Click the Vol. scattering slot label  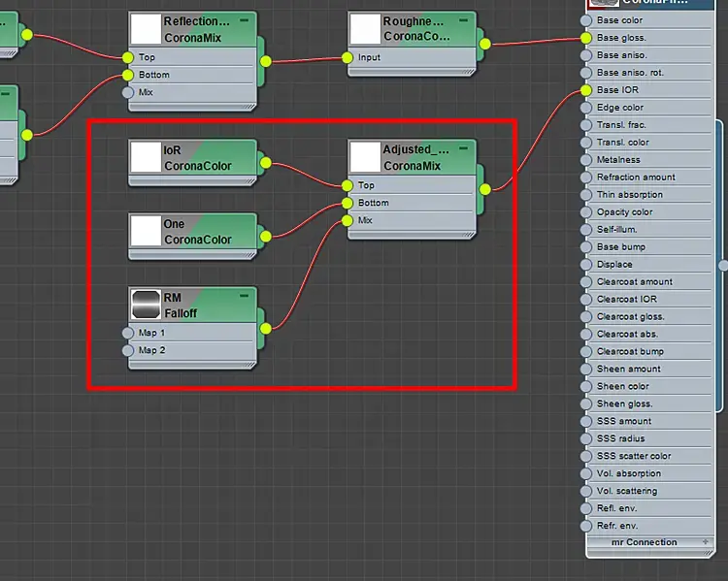tap(627, 491)
